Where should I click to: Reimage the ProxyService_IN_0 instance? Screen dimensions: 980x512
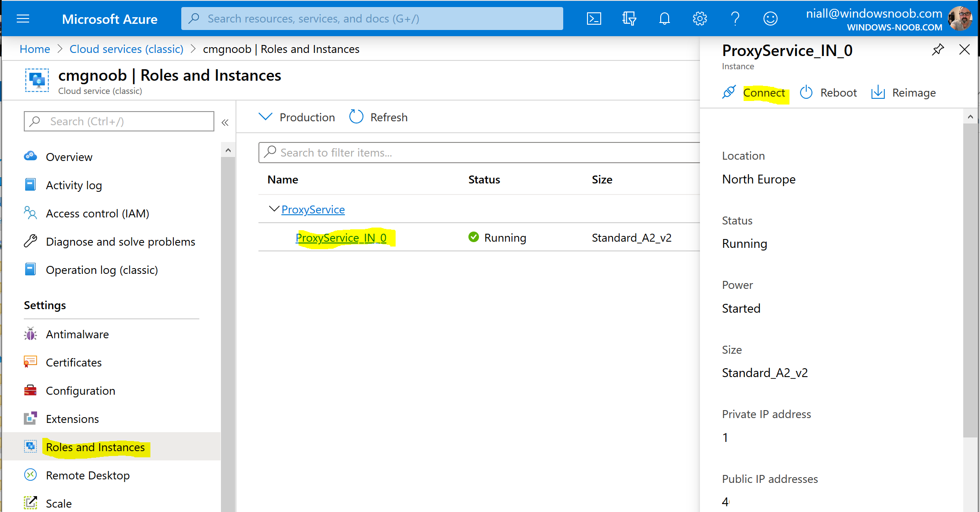click(914, 93)
